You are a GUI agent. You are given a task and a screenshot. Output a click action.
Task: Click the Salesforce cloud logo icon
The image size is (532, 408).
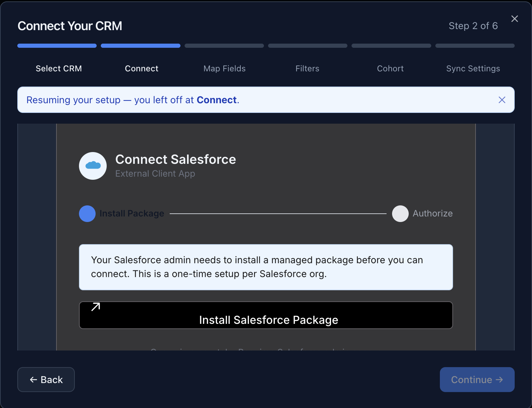tap(93, 166)
